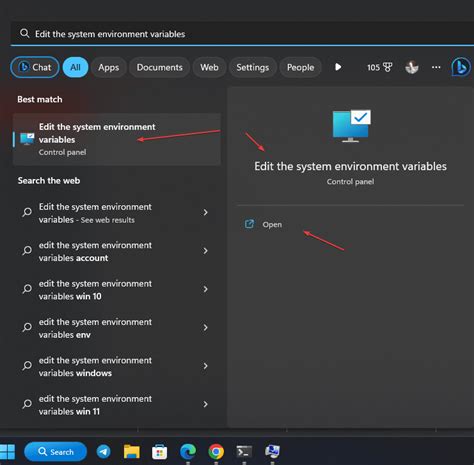Screen dimensions: 474x465
Task: Expand chevron for 'variables win 10' suggestion
Action: [x=206, y=289]
